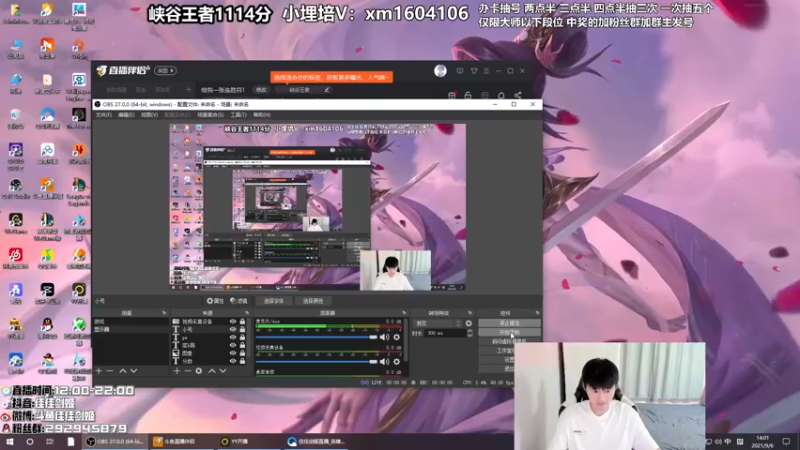Viewport: 800px width, 450px height.
Task: Open source properties gear below Sources list
Action: 199,371
